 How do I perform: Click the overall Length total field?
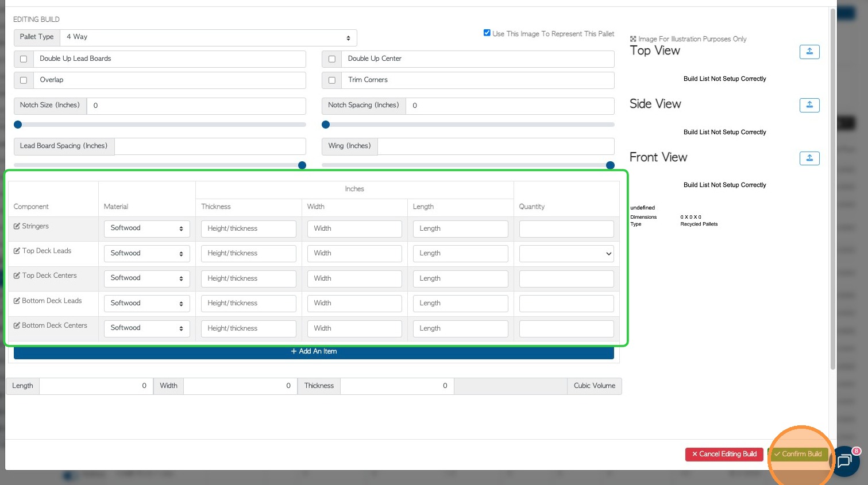pos(97,386)
